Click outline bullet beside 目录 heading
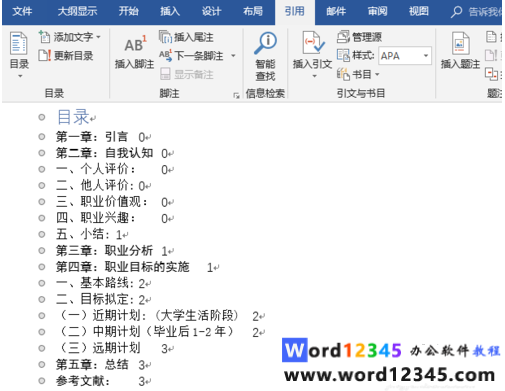The image size is (505, 391). pyautogui.click(x=42, y=117)
